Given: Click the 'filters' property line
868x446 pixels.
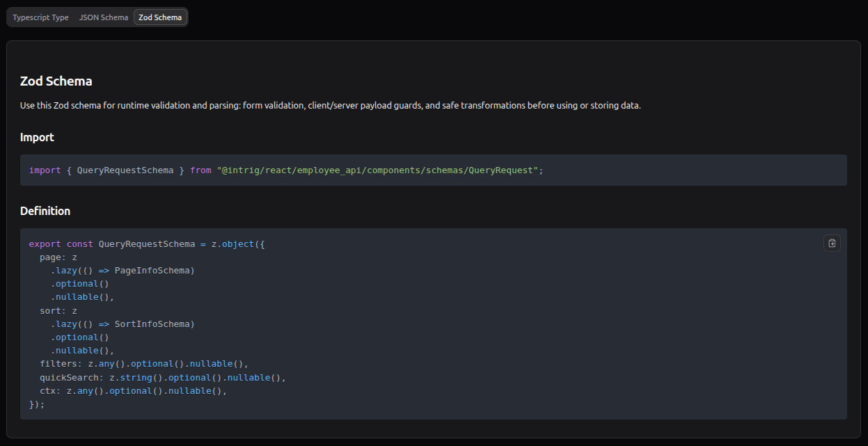Looking at the screenshot, I should coord(143,364).
